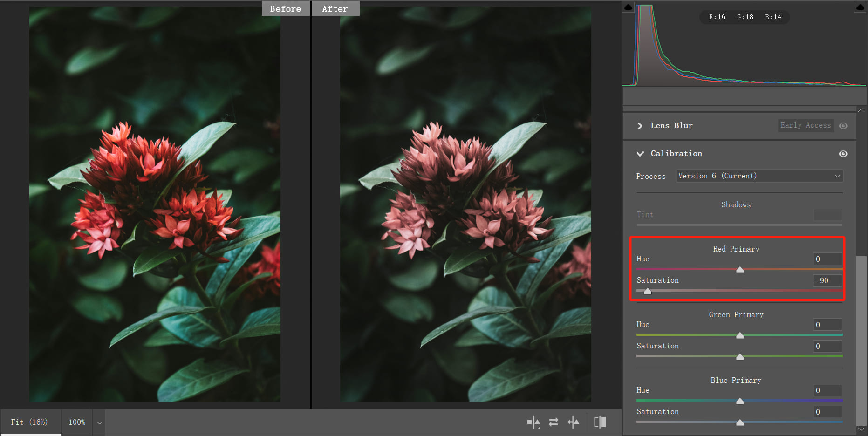
Task: Toggle Calibration panel visibility eye
Action: tap(843, 154)
